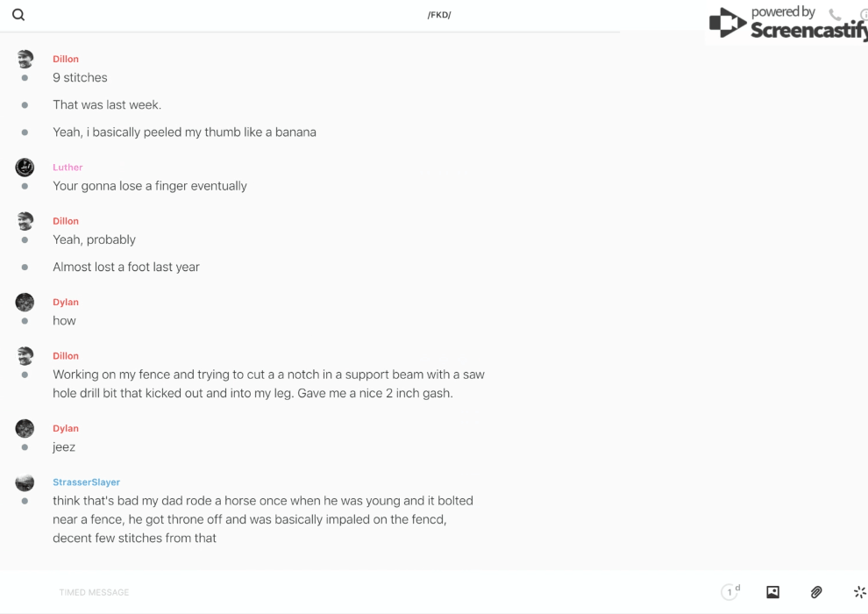Open the search icon in the top bar
This screenshot has width=868, height=614.
[x=18, y=15]
